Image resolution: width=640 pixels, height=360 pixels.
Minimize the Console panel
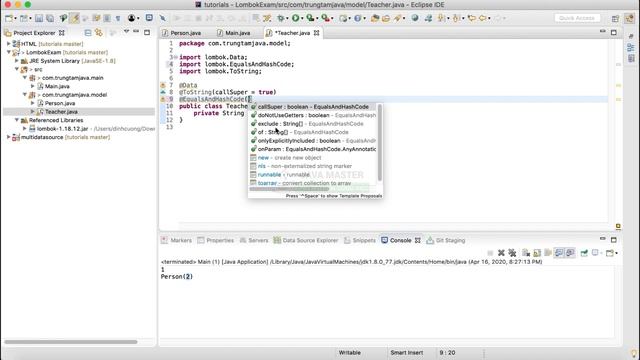pyautogui.click(x=602, y=239)
